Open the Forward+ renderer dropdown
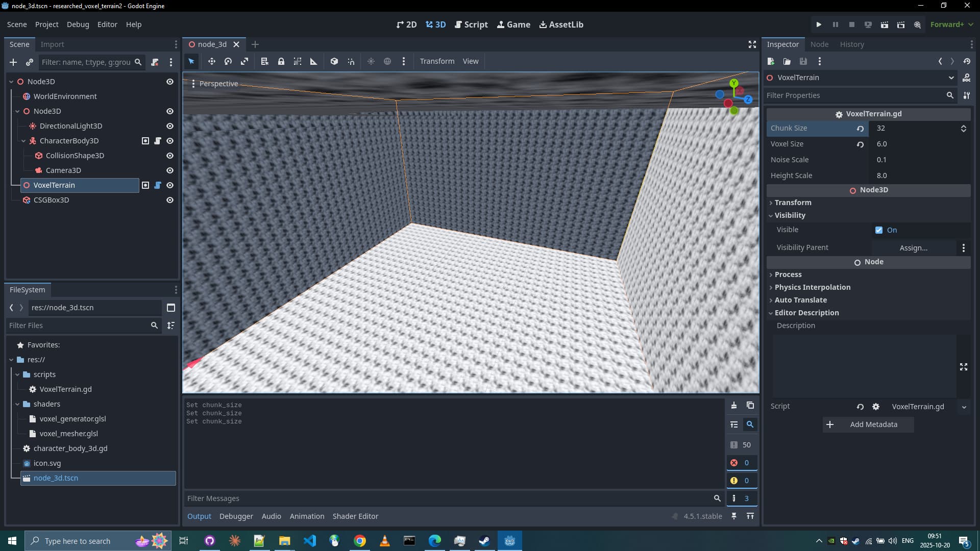Viewport: 980px width, 551px height. pyautogui.click(x=951, y=24)
